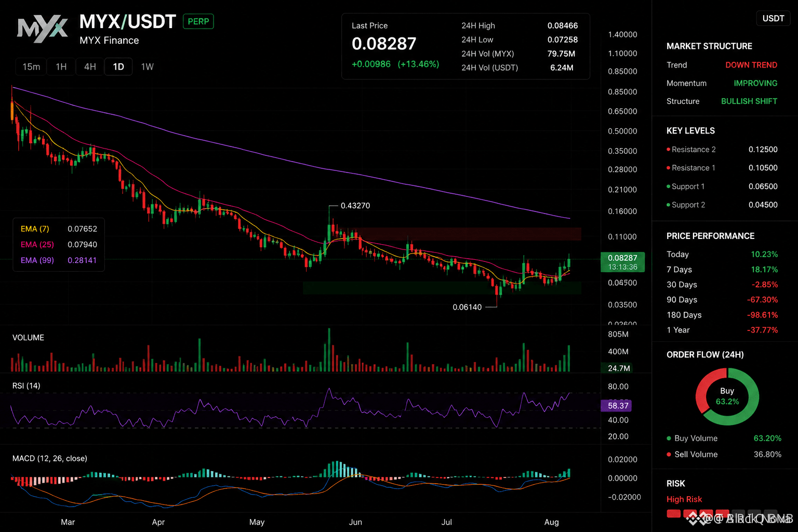Click Sell Volume 36.80% row
Viewport: 798px width, 532px height.
coord(724,455)
